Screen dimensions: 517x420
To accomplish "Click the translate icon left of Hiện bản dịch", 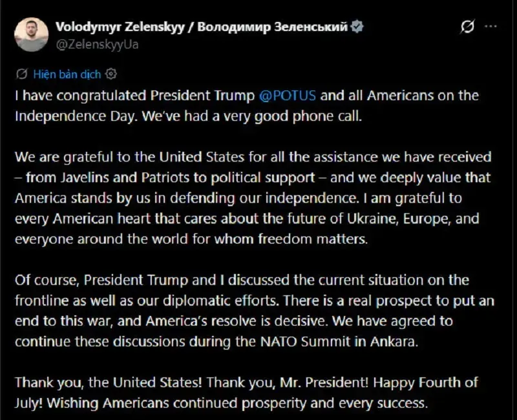I will pos(22,74).
